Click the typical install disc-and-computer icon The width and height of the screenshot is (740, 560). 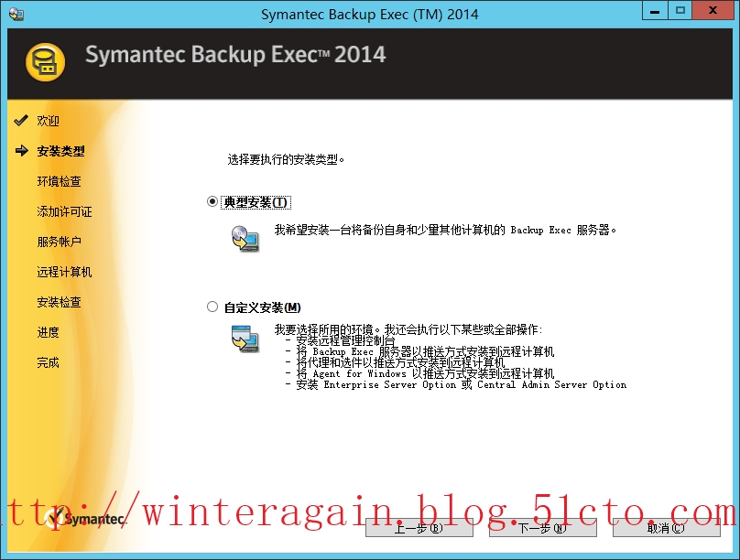245,239
